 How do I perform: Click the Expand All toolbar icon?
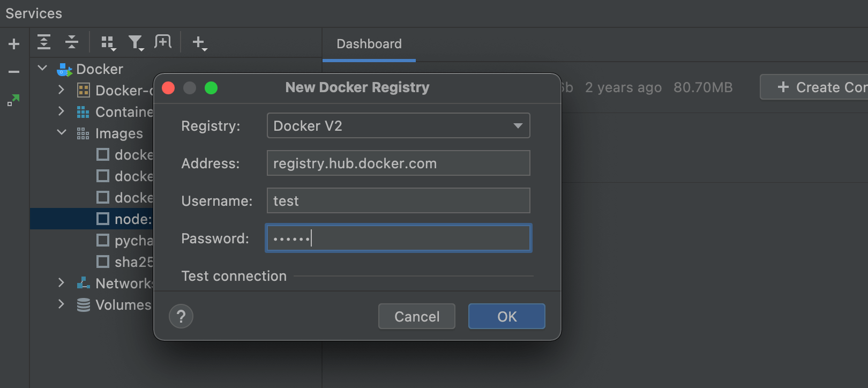pos(44,42)
